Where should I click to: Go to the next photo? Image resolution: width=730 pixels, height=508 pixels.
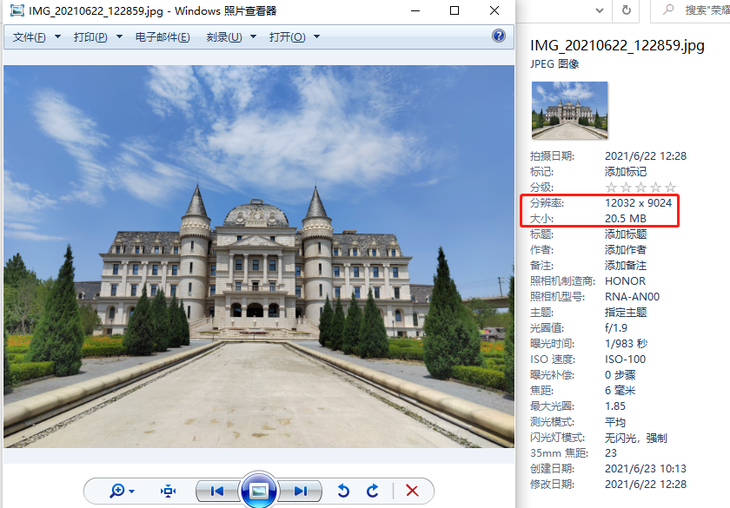300,490
